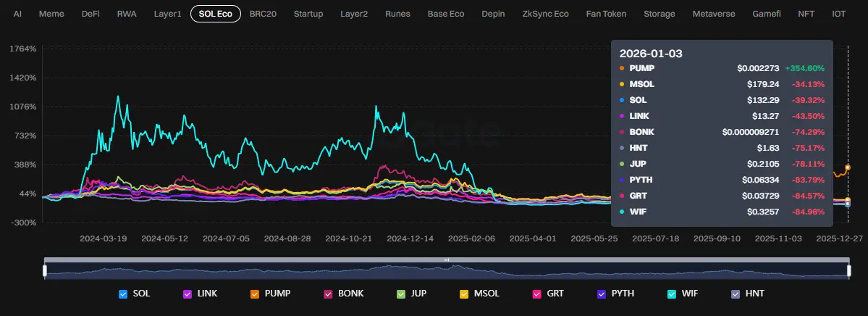Click the right handle of range slider
The image size is (868, 316).
[x=848, y=270]
